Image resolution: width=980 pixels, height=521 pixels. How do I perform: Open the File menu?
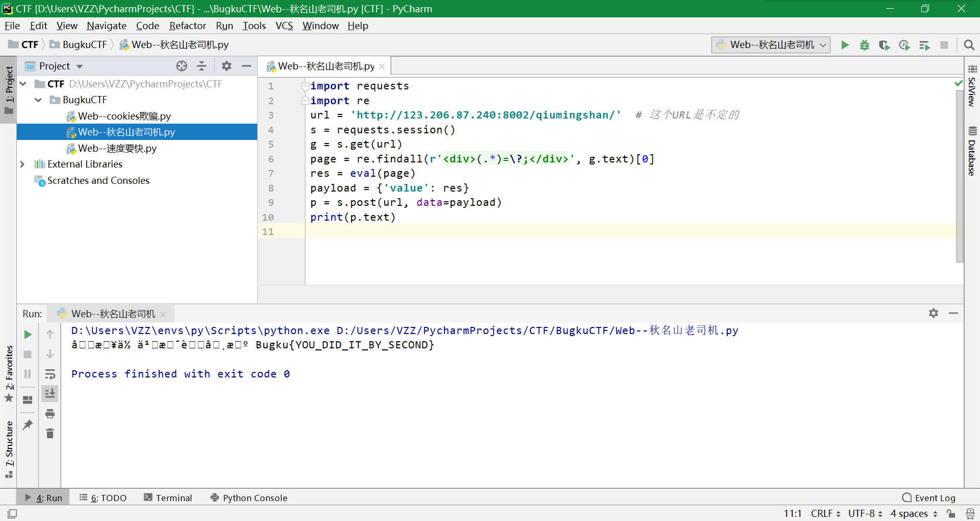click(12, 26)
